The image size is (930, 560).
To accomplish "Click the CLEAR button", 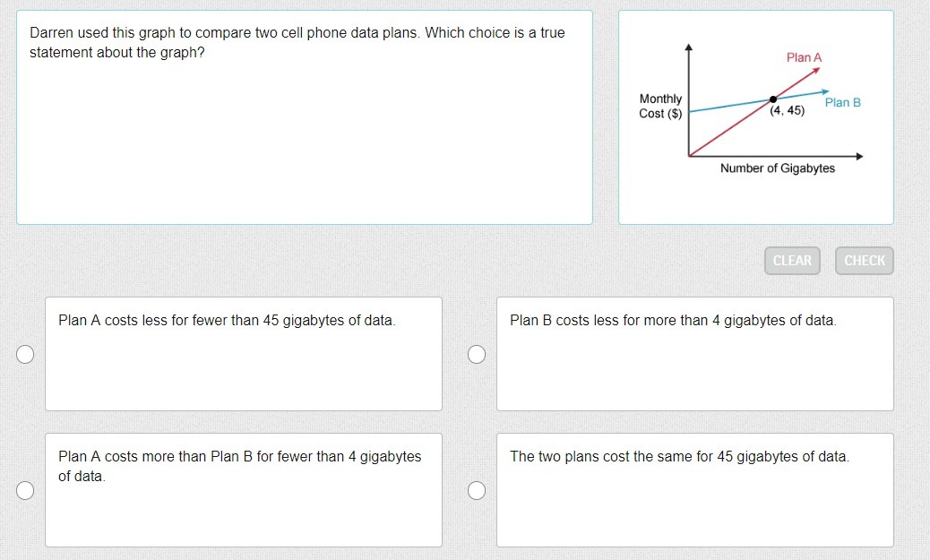I will pos(792,261).
